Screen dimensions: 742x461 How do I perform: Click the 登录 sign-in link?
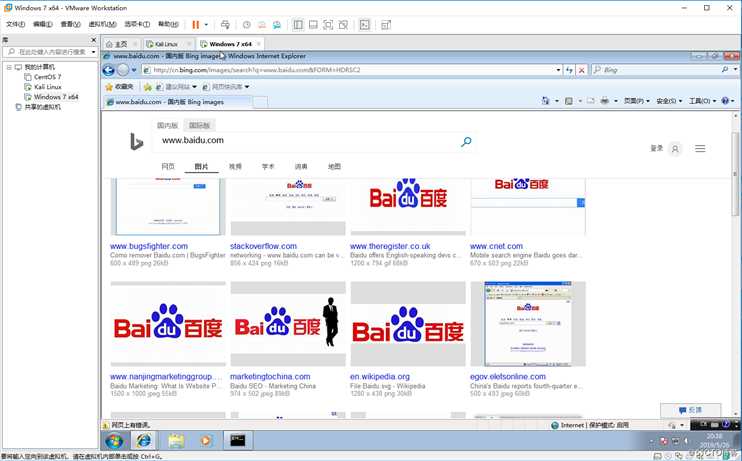click(x=656, y=148)
